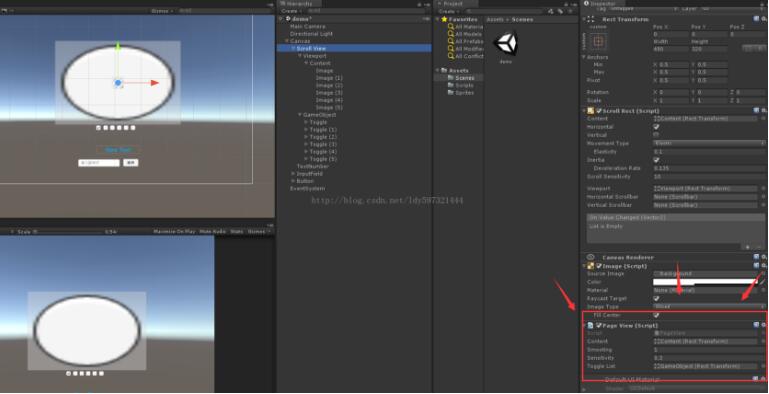Select the All Prefabs saved search
769x394 pixels.
[465, 41]
